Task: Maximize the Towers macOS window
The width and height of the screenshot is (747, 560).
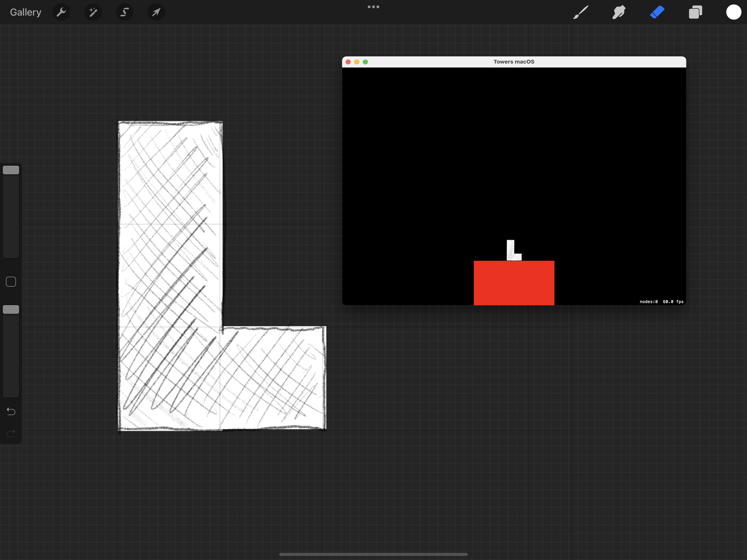Action: coord(365,62)
